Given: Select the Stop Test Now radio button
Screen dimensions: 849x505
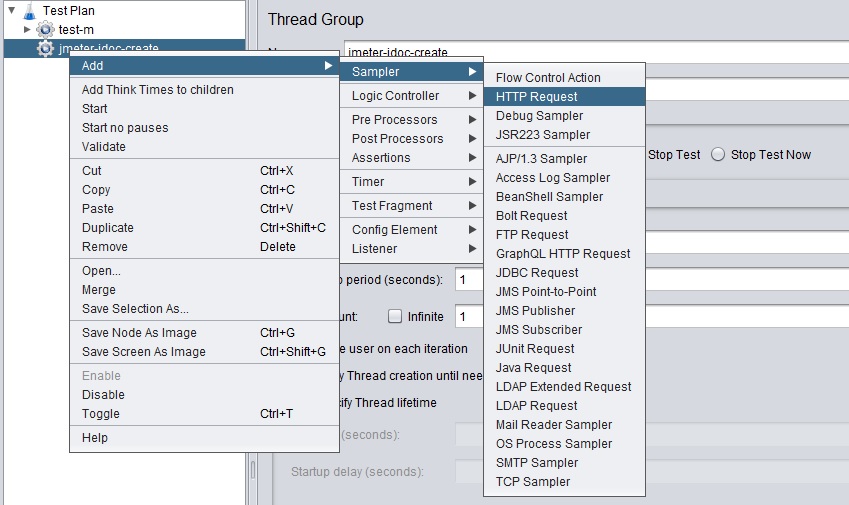Looking at the screenshot, I should point(719,155).
